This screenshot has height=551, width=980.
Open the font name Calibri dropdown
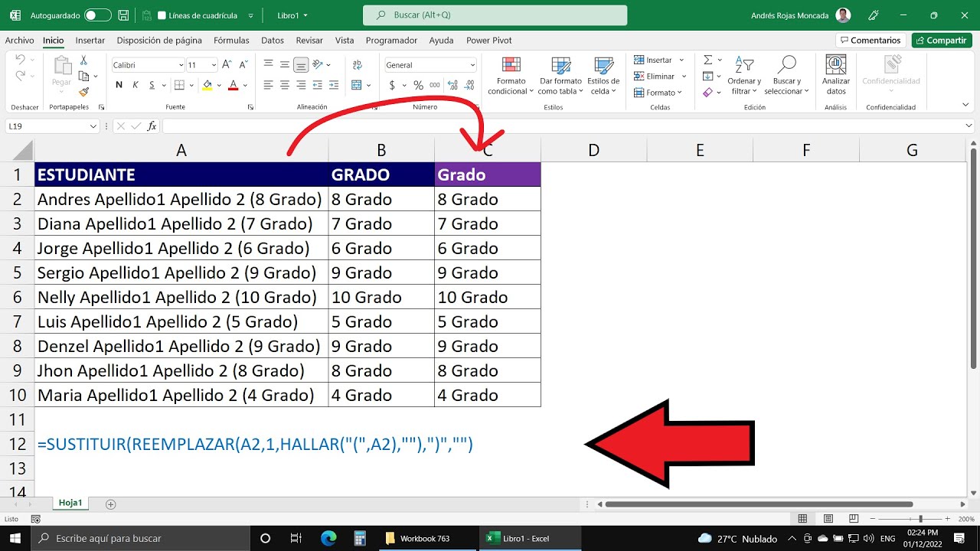[x=181, y=65]
